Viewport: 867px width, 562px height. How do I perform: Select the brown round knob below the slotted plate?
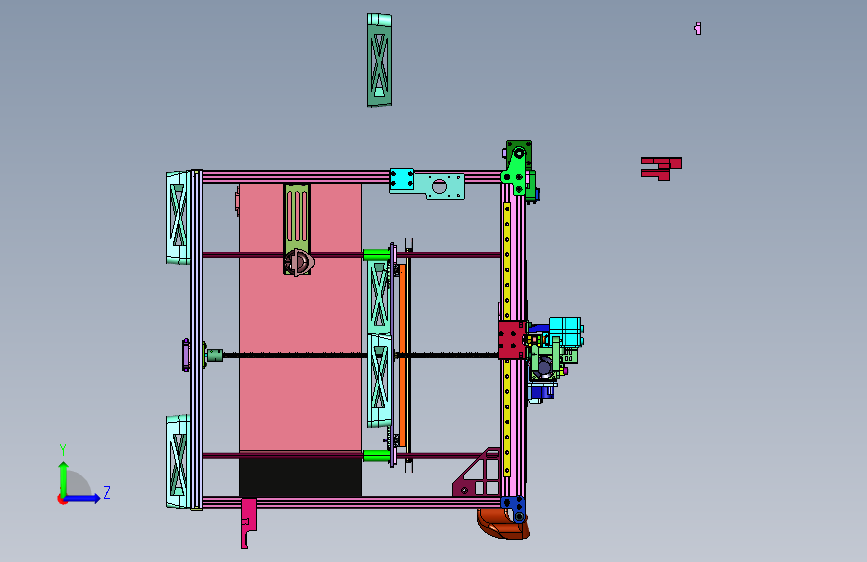[299, 262]
